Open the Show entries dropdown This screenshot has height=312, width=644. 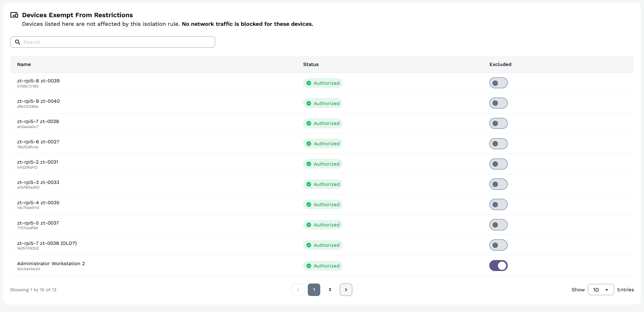click(601, 290)
